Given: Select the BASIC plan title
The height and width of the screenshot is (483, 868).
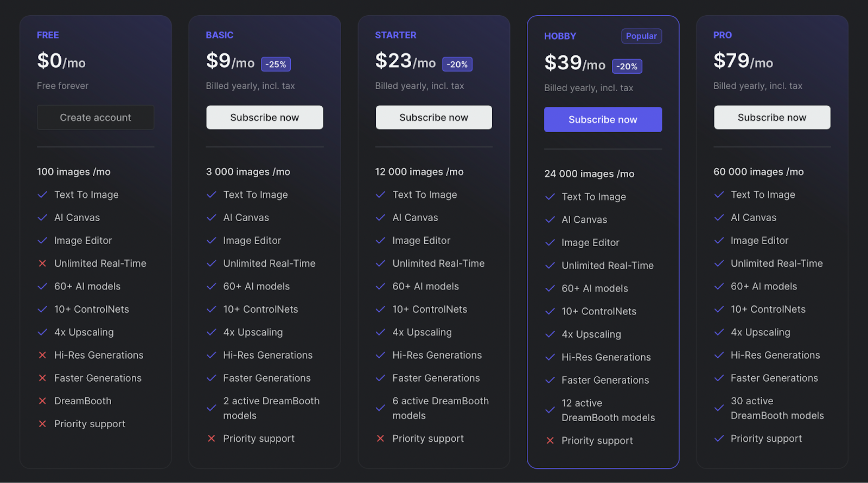Looking at the screenshot, I should (x=220, y=35).
